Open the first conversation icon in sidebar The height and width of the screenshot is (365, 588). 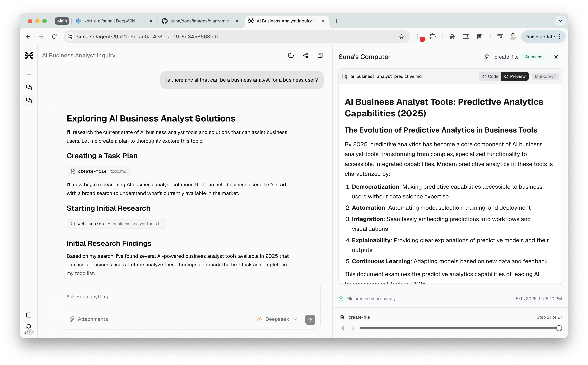(29, 87)
